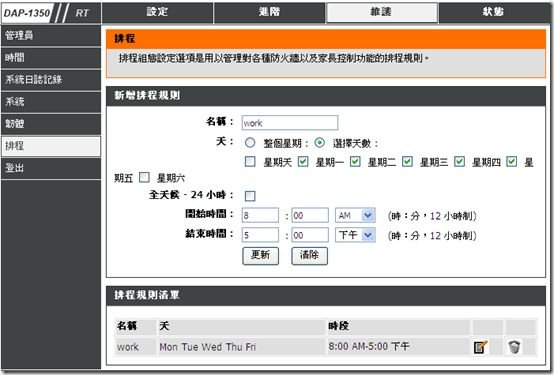554x375 pixels.
Task: Uncheck the 星期一 checkbox
Action: click(303, 162)
